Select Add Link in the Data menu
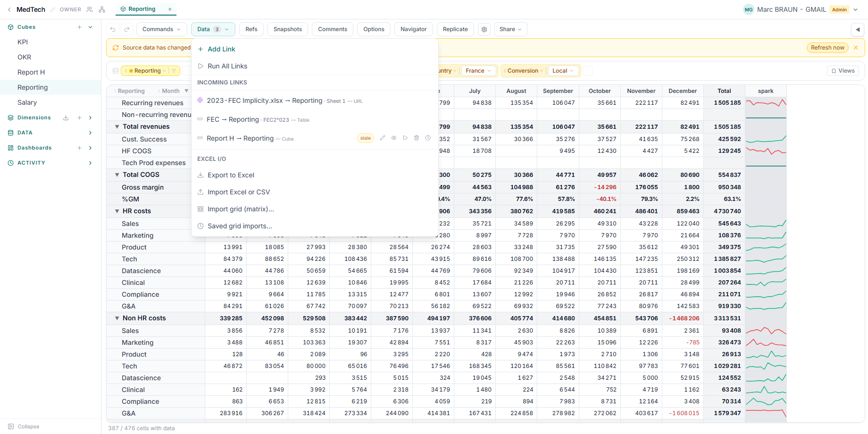 point(315,49)
